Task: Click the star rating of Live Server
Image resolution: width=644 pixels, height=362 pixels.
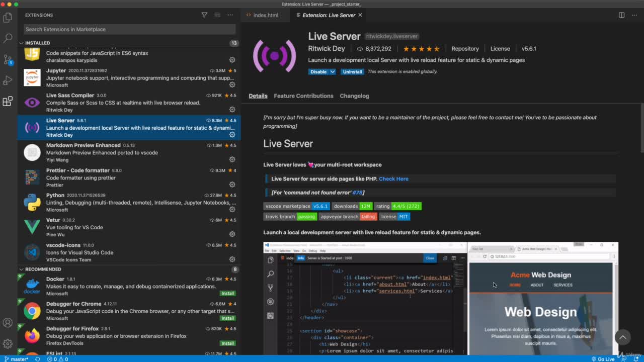Action: coord(422,49)
